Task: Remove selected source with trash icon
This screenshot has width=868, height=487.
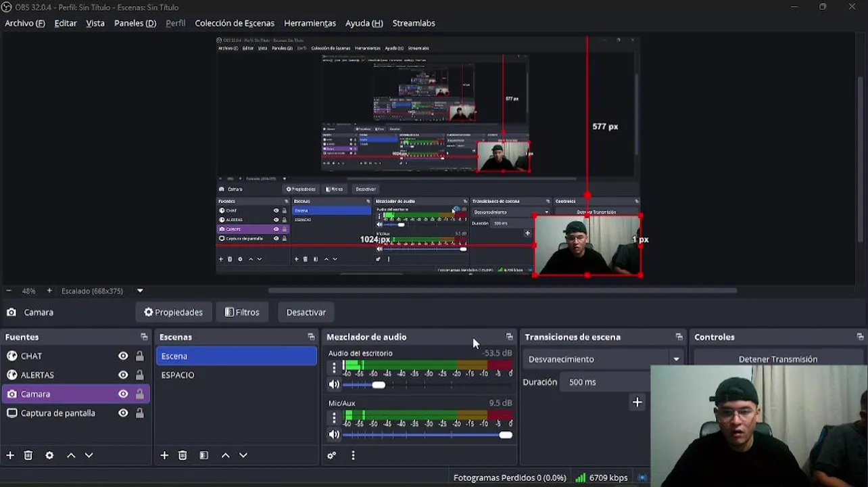Action: (28, 455)
